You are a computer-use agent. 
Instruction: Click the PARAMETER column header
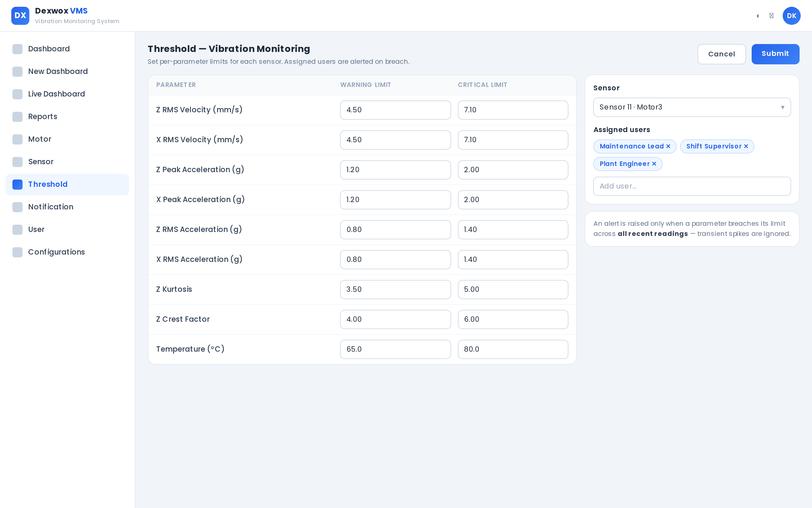[176, 85]
